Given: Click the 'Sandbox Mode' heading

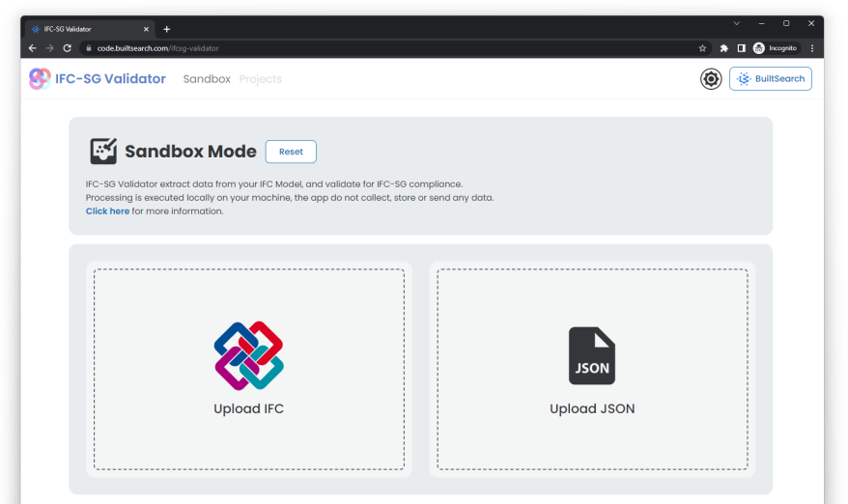Looking at the screenshot, I should pyautogui.click(x=190, y=151).
